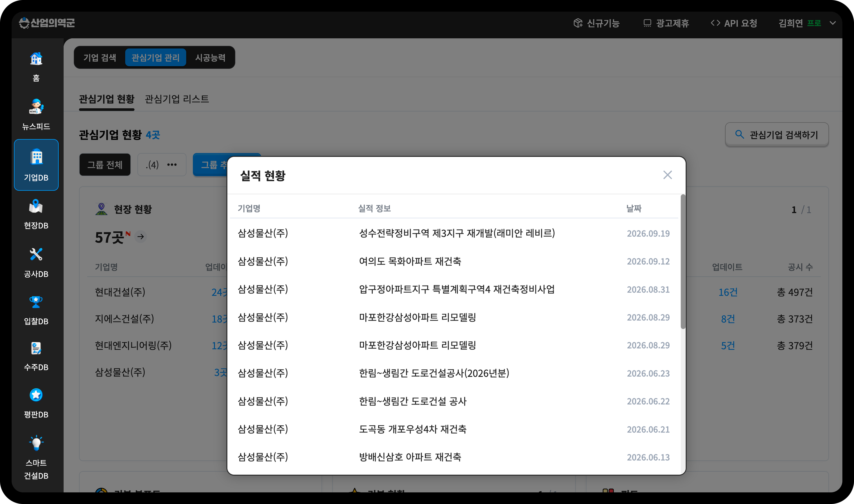Open the 광고제휴 link
Screen dimensions: 854x504
(x=666, y=23)
